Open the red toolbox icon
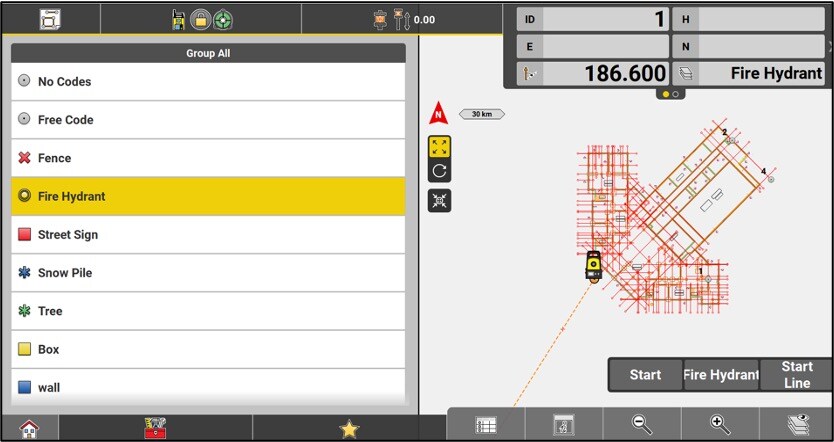Screen dimensions: 834x442 (x=155, y=428)
